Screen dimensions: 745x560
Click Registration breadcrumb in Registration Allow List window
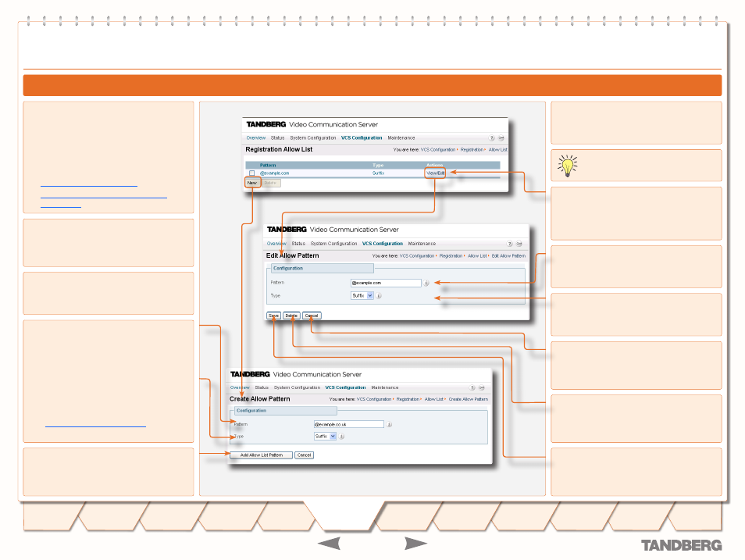[x=472, y=149]
